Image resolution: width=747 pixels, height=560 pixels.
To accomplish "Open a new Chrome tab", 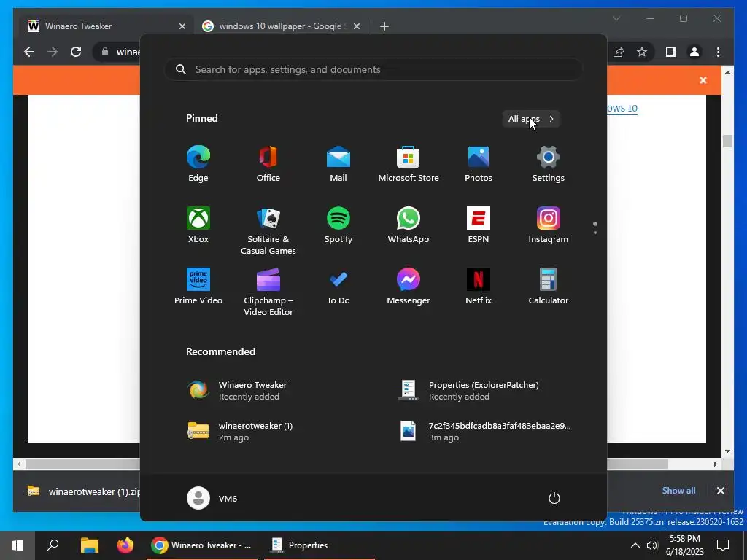I will point(384,27).
